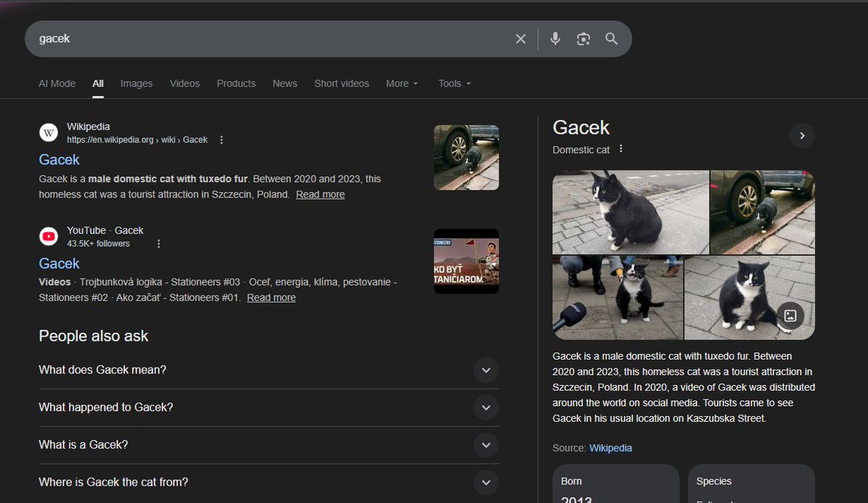The image size is (868, 503).
Task: Open cat beside car wheel panel photo
Action: point(762,212)
